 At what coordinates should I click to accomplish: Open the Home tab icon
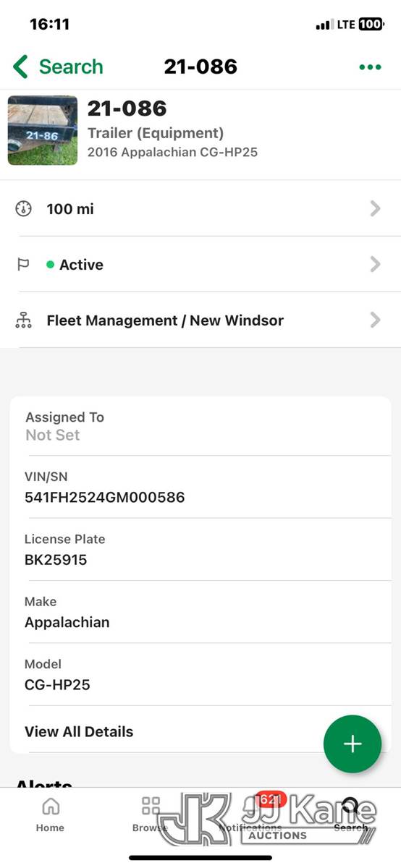(x=50, y=807)
